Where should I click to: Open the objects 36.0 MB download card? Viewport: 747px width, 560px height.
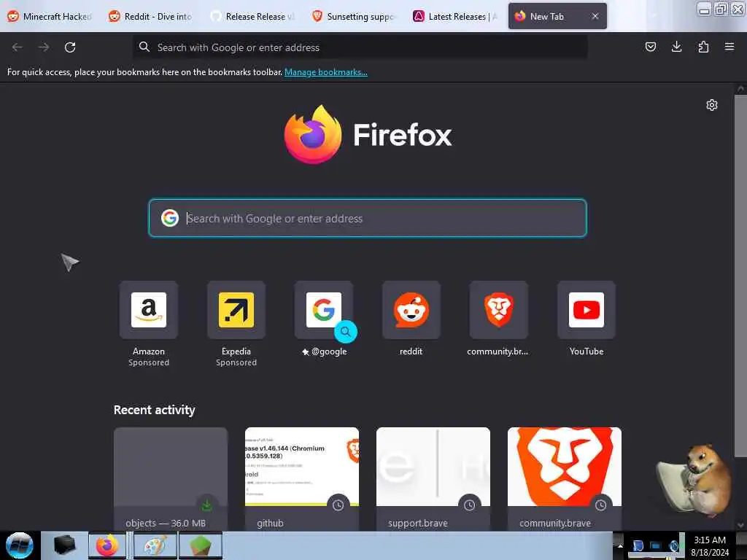tap(171, 479)
